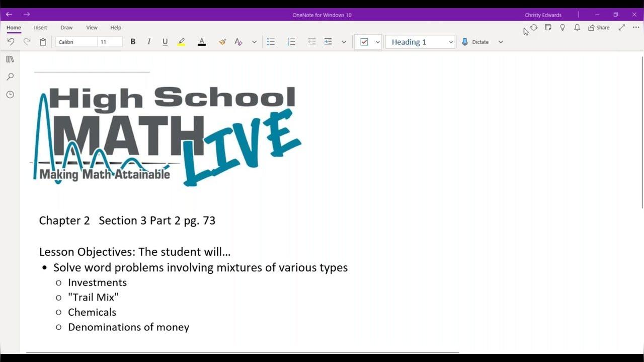
Task: Expand more font formatting options
Action: point(254,42)
